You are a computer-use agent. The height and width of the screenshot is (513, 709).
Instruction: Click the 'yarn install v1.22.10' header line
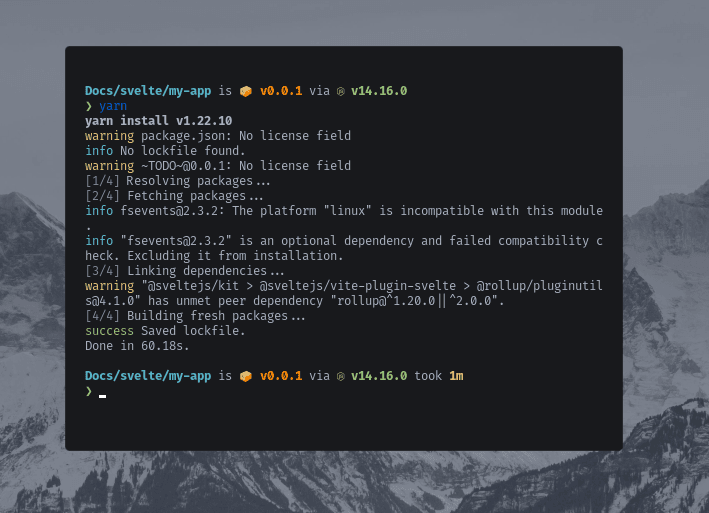click(158, 121)
